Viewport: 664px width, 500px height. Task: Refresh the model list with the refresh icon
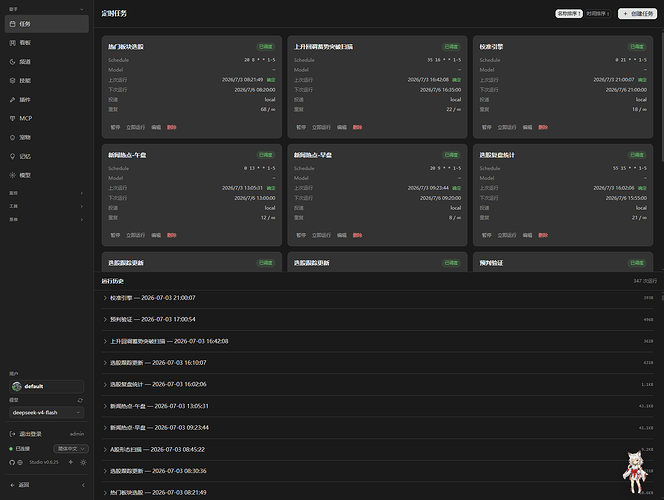80,400
